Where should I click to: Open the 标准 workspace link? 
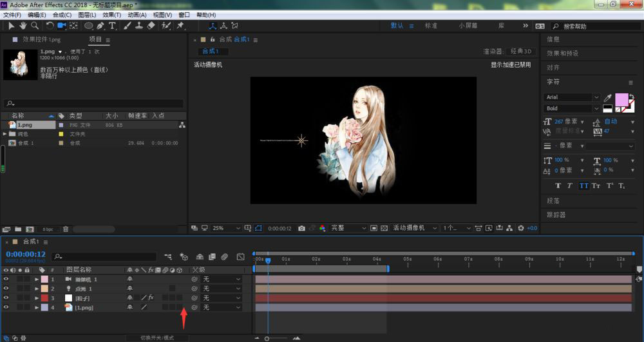[x=431, y=26]
